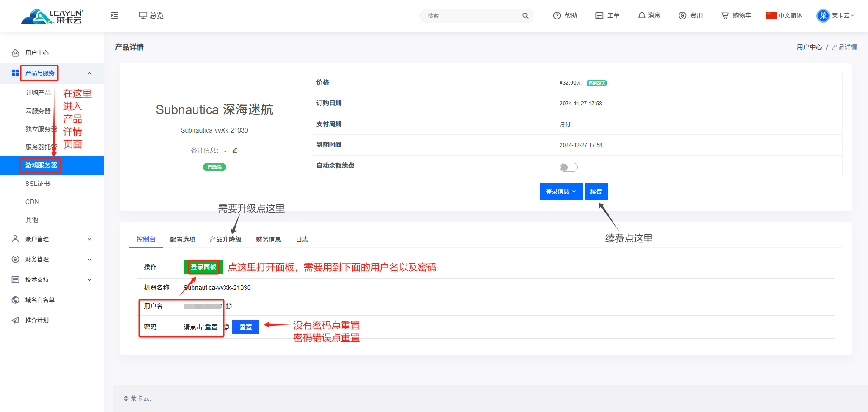Expand 财务管理 chevron
This screenshot has width=868, height=412.
pyautogui.click(x=90, y=260)
